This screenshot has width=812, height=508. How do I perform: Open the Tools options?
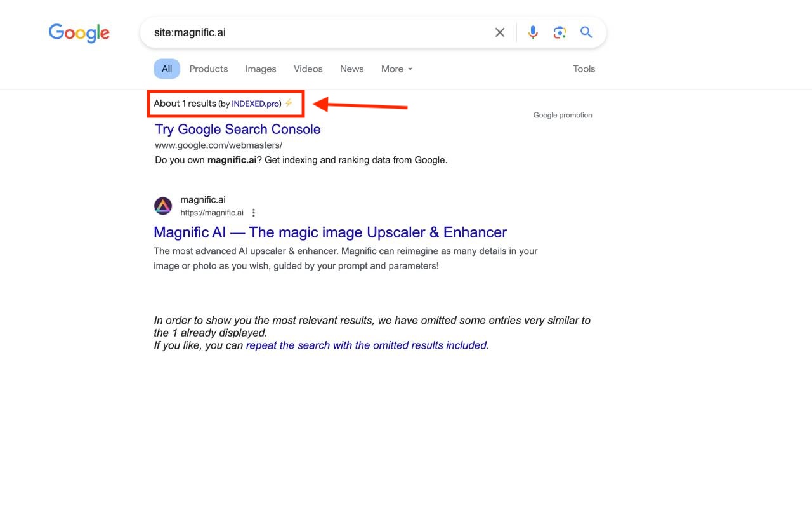584,69
